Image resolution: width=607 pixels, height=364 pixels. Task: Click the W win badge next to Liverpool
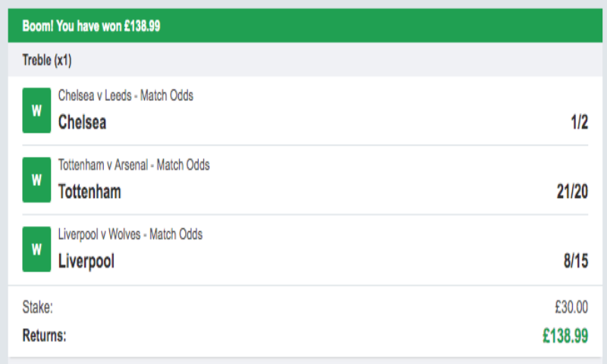[36, 249]
